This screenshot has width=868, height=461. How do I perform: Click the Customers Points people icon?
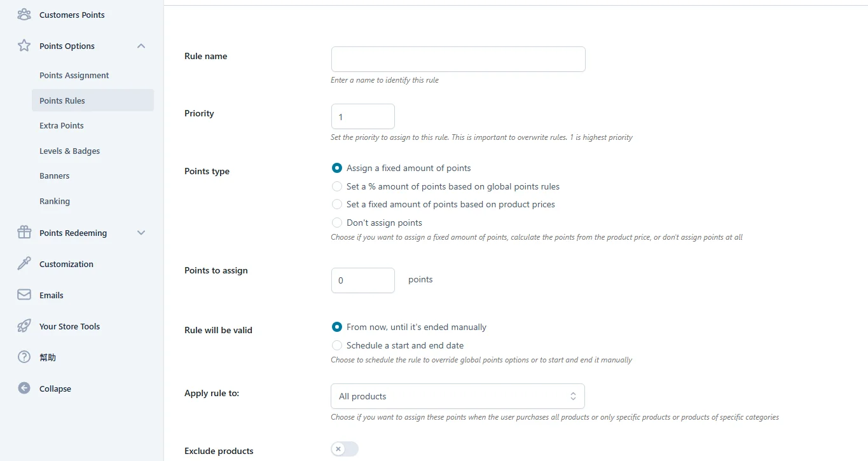click(24, 14)
